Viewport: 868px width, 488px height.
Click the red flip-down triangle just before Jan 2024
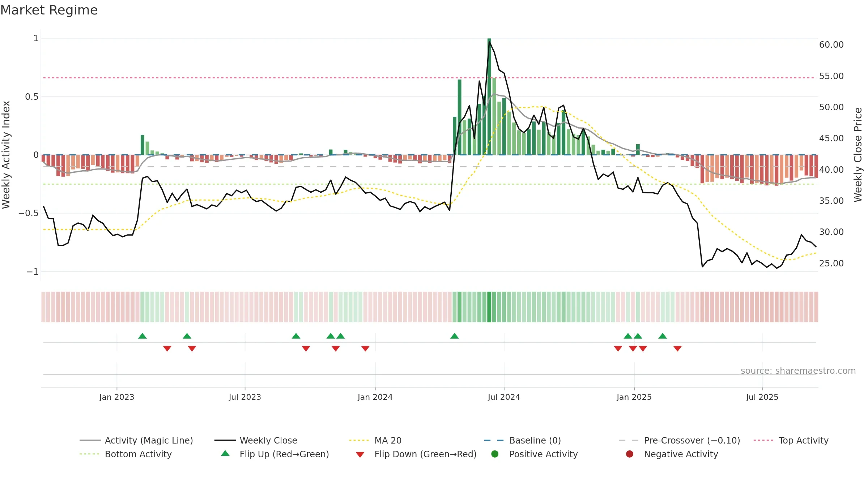(365, 348)
